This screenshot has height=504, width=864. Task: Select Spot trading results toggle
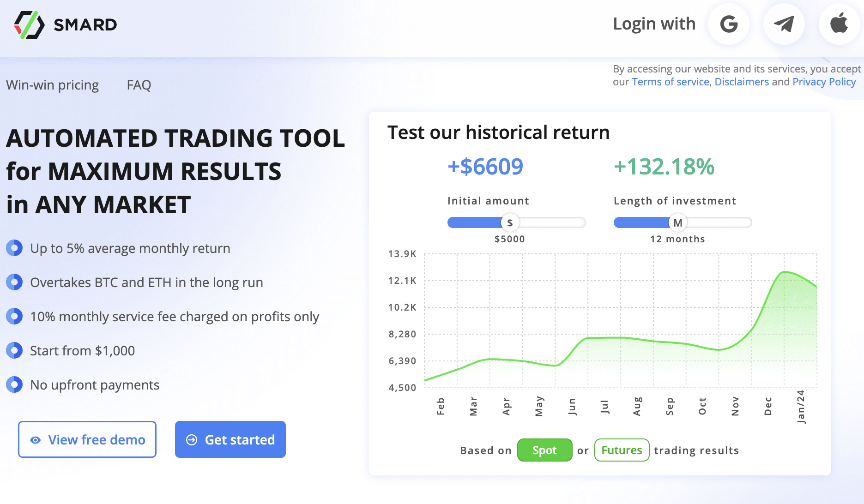[x=544, y=450]
